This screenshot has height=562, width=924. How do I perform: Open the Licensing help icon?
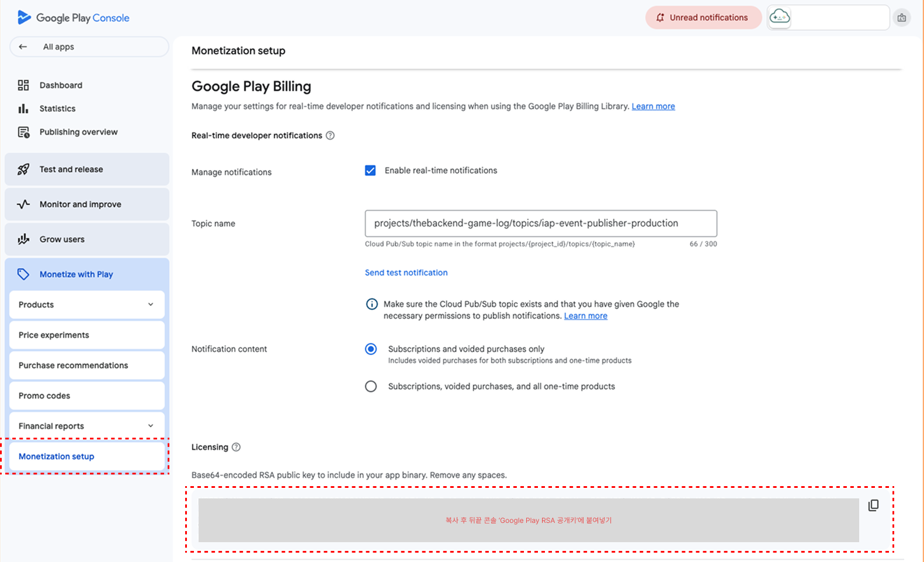click(x=236, y=447)
